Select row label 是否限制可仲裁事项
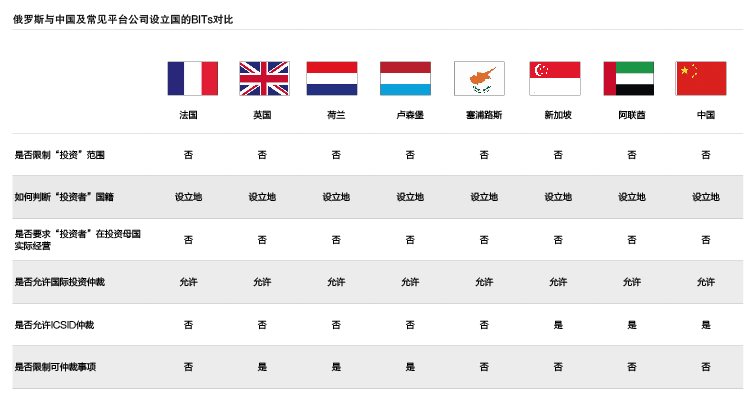The image size is (752, 404). click(55, 367)
